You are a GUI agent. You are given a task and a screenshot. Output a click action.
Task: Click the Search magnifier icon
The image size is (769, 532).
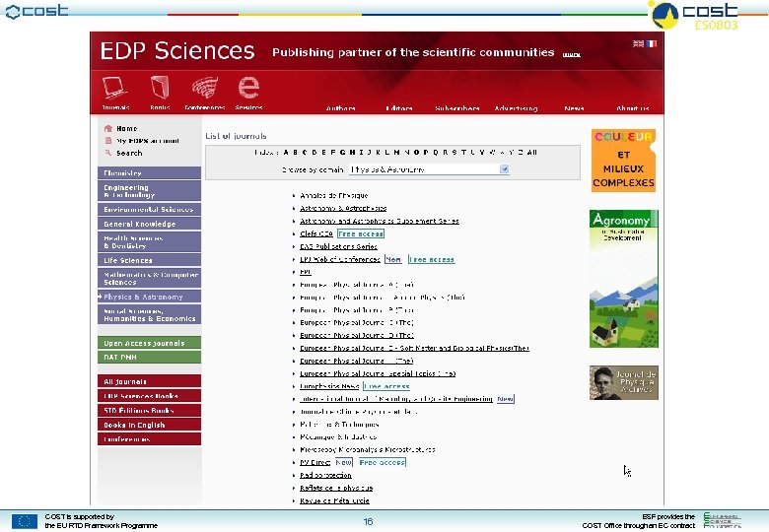pos(107,153)
